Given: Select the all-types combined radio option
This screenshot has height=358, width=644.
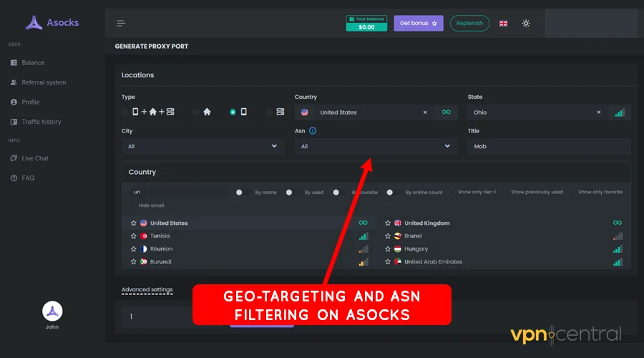Looking at the screenshot, I should point(125,112).
